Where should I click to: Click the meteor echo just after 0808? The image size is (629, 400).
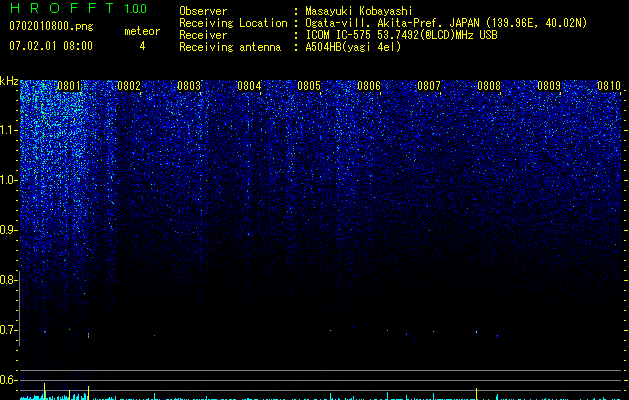pos(497,336)
